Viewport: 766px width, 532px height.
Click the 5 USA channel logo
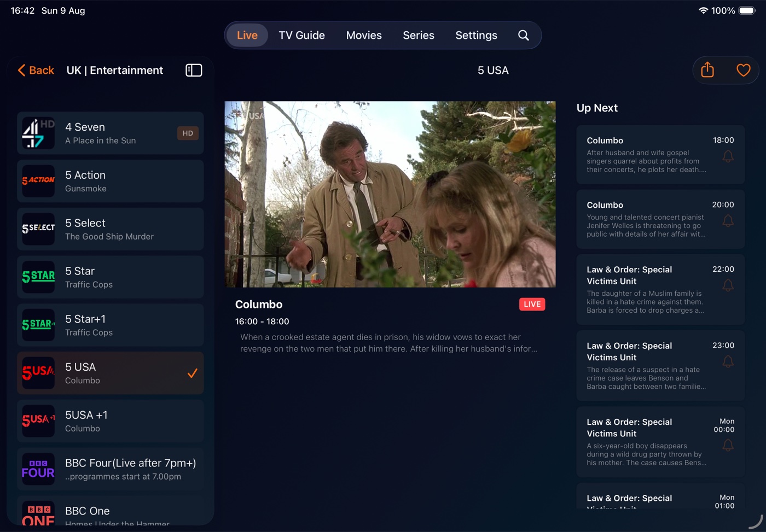click(38, 373)
